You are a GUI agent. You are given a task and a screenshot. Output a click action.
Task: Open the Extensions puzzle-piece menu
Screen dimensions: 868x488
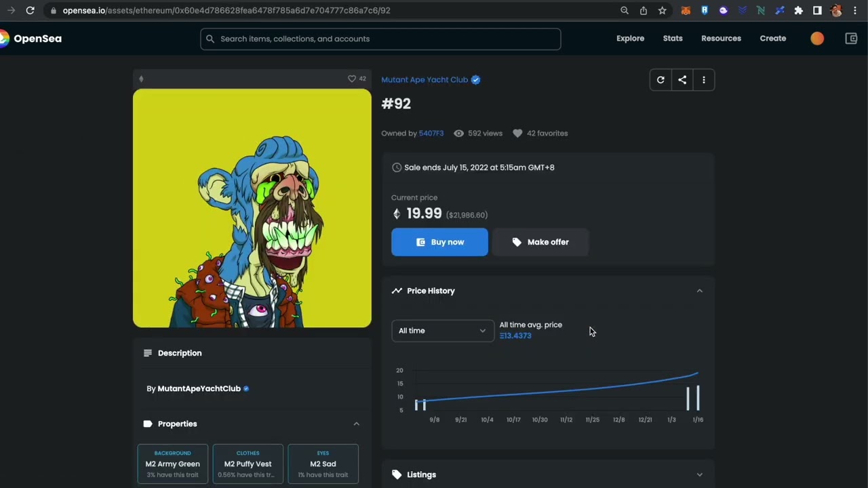coord(798,11)
